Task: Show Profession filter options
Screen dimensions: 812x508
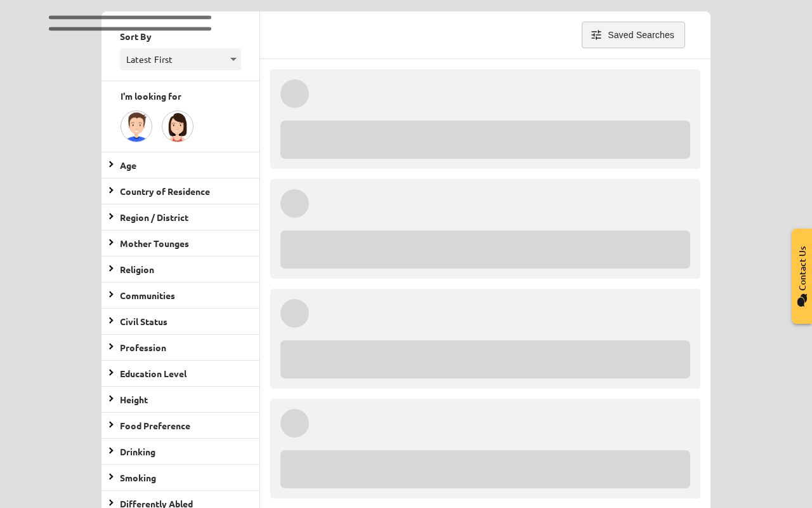Action: [143, 347]
